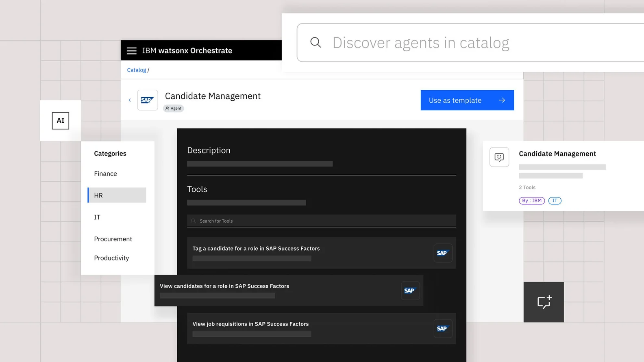The width and height of the screenshot is (644, 362).
Task: Open the Procurement category
Action: point(113,239)
